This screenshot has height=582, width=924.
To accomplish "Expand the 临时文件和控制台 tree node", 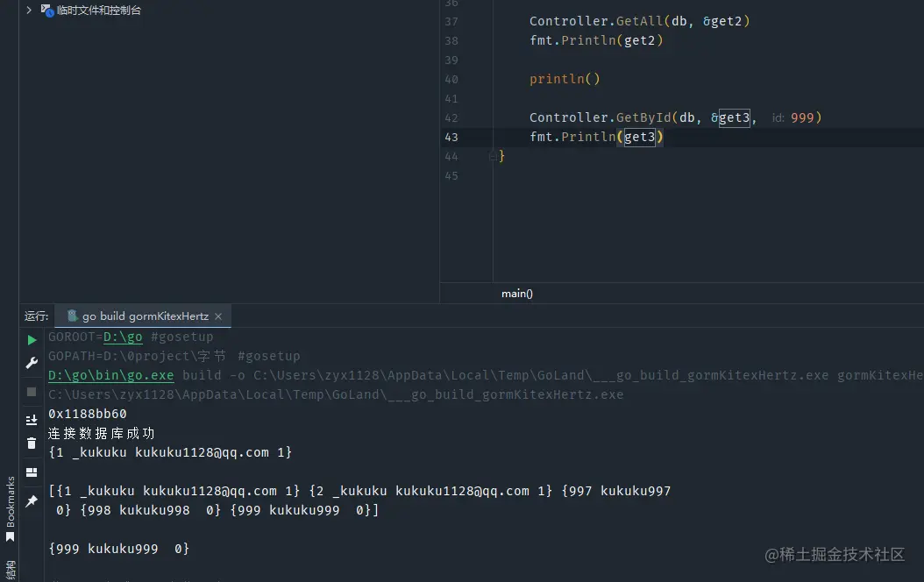I will tap(28, 10).
